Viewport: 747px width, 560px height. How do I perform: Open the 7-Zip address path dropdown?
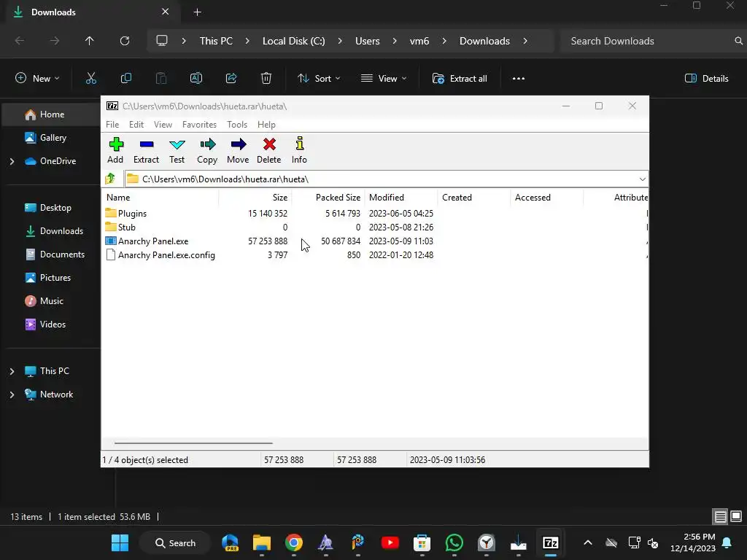[642, 179]
